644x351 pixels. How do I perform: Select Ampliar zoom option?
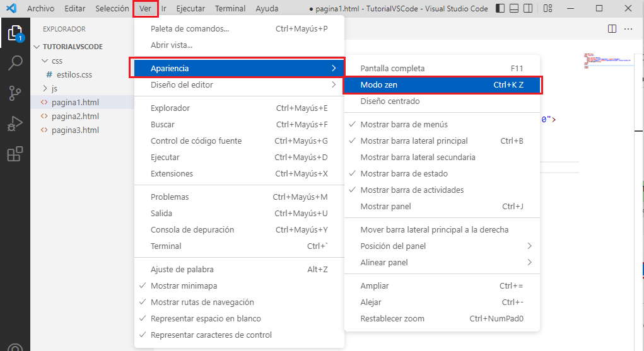[442, 285]
